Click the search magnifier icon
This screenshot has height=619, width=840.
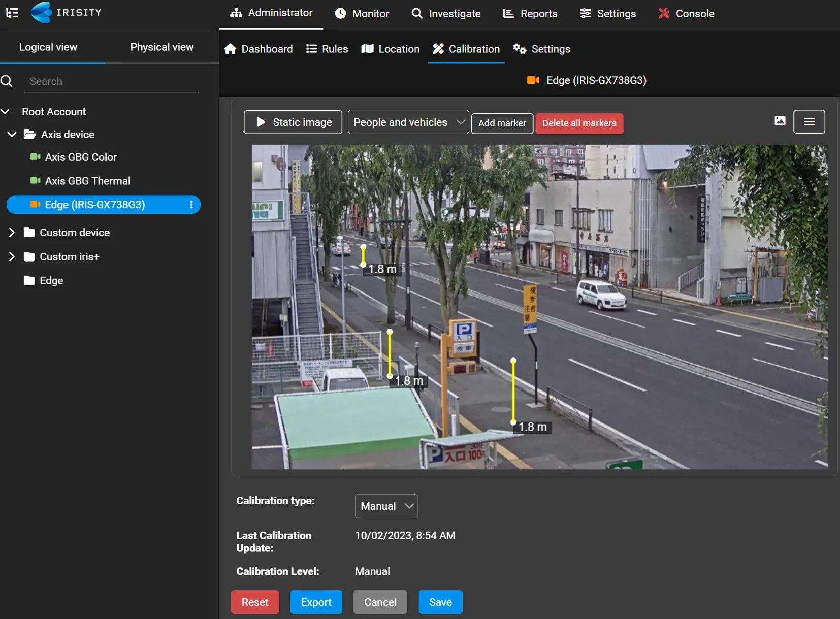click(x=7, y=81)
